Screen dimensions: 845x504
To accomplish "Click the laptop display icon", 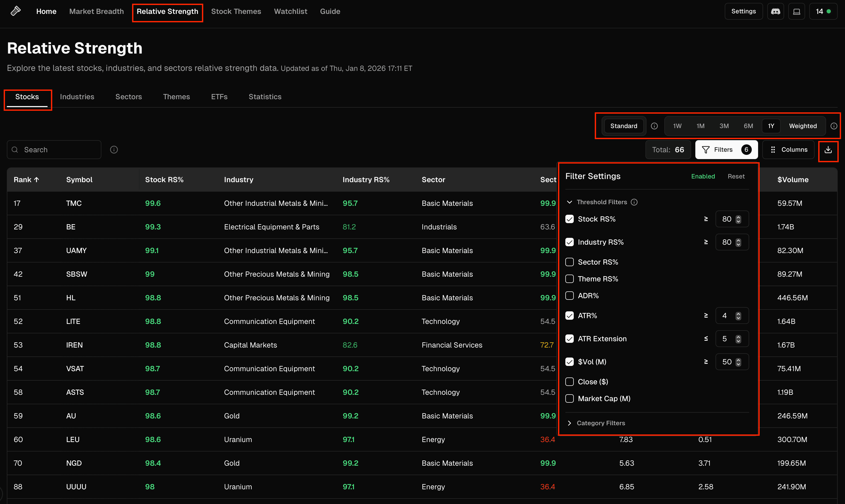I will [796, 11].
